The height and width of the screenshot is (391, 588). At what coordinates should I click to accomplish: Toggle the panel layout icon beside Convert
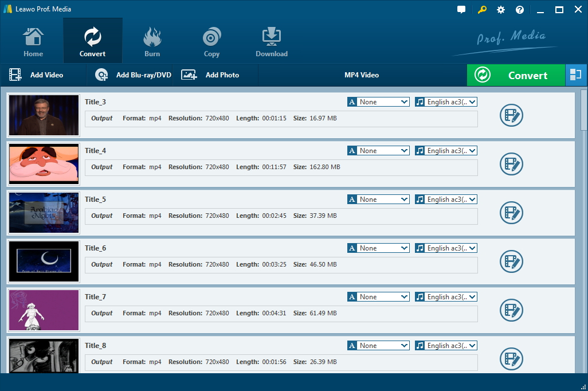coord(575,75)
